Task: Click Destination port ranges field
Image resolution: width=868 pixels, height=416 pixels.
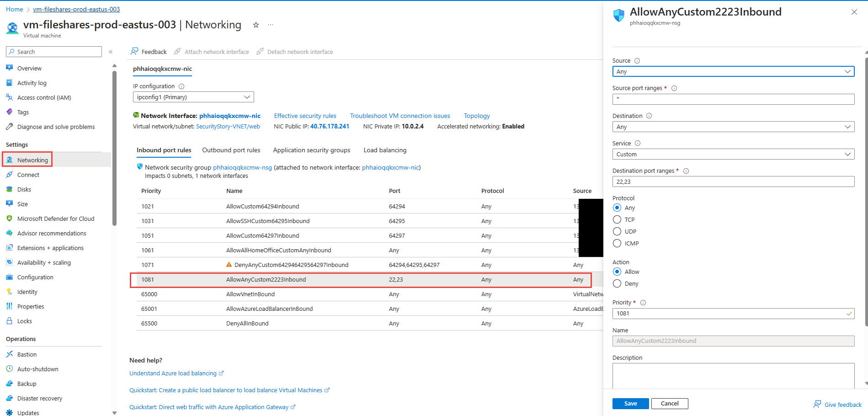Action: tap(733, 181)
